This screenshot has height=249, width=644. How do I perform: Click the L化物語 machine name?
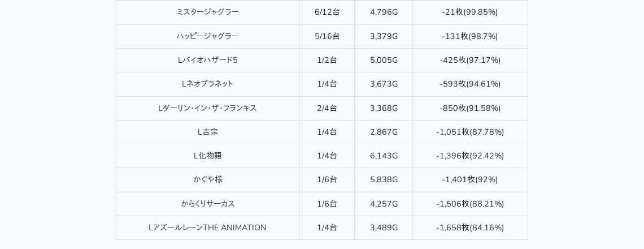(x=207, y=156)
